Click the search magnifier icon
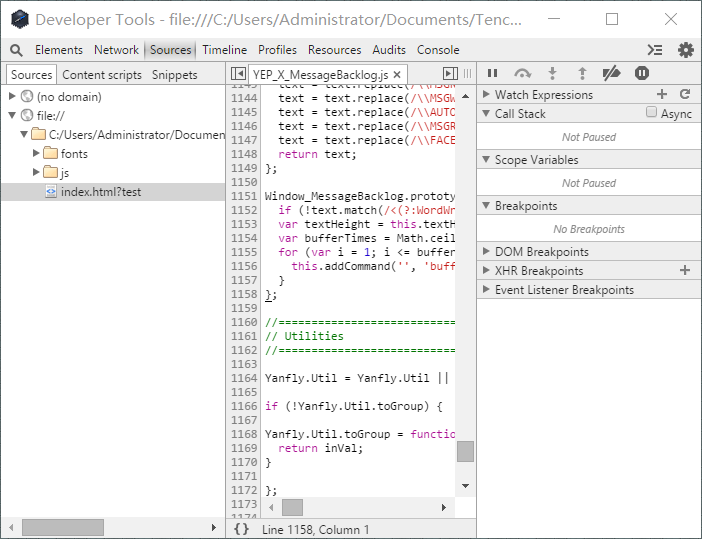 [16, 50]
